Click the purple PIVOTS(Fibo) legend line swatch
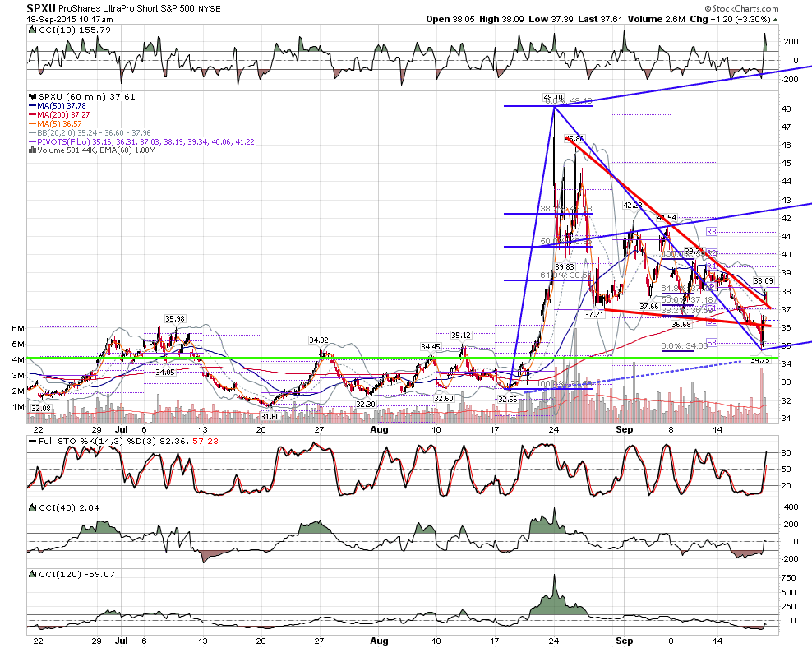This screenshot has width=812, height=648. 33,142
